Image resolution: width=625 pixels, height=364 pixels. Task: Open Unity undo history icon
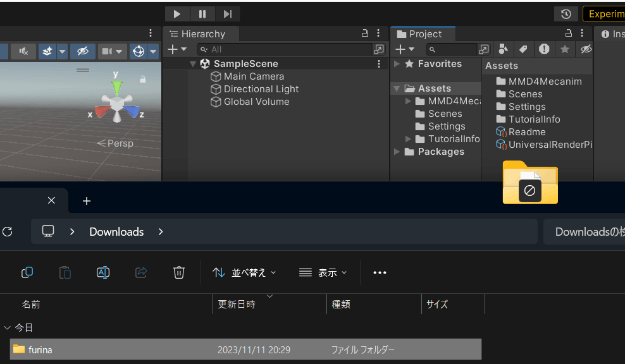click(566, 14)
